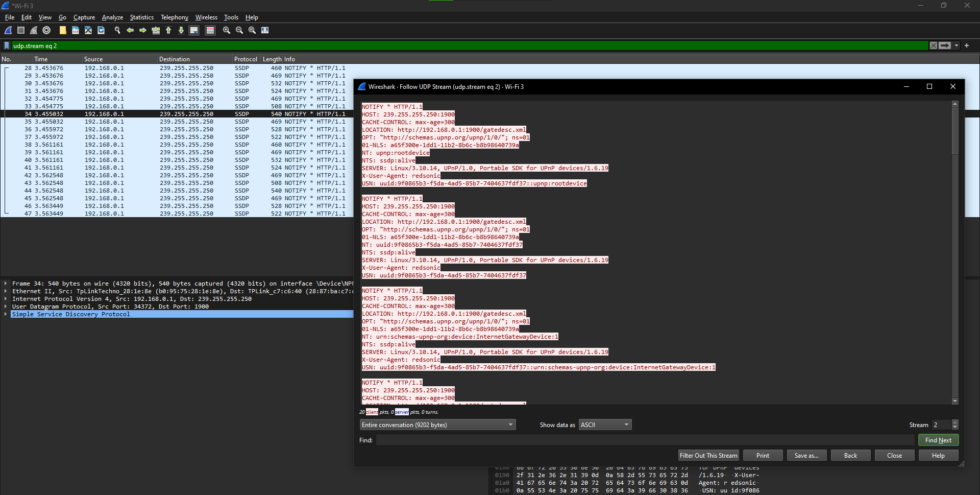Expand the Frame 34 details row
980x495 pixels.
[6, 284]
